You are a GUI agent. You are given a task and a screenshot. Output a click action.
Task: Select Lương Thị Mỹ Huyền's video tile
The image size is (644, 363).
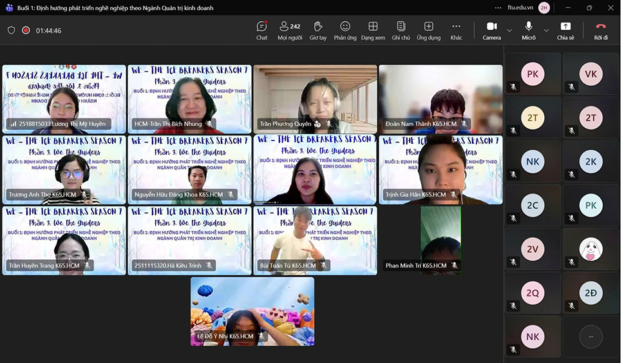click(64, 99)
